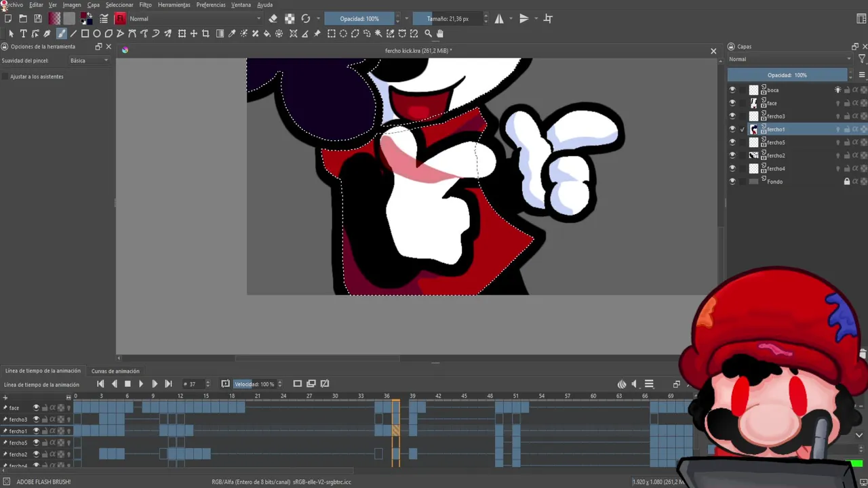Select the Gradient tool
This screenshot has width=868, height=488.
[220, 33]
